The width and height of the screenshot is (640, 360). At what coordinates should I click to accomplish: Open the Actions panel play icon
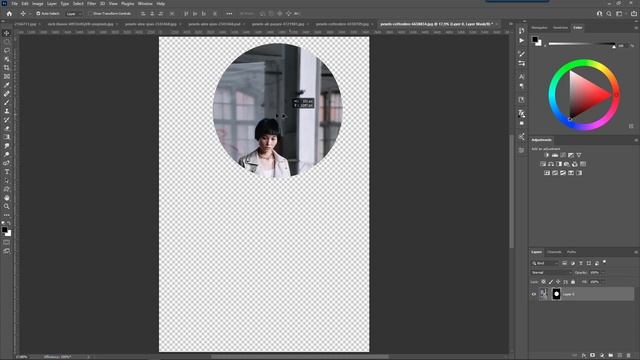[x=522, y=40]
